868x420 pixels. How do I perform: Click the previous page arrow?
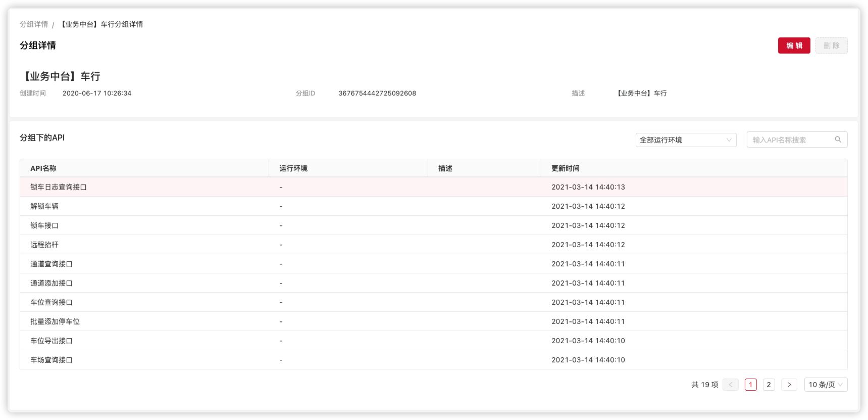(730, 385)
